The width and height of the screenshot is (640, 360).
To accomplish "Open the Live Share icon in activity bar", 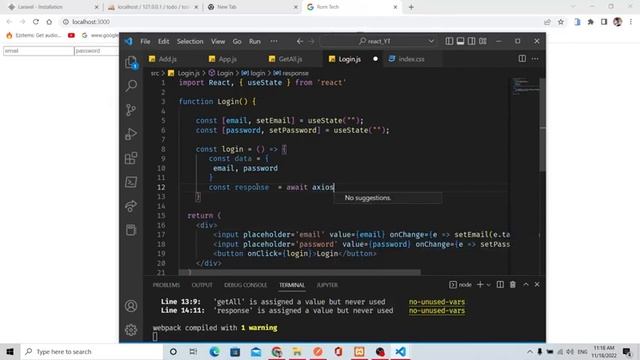I will [x=131, y=206].
